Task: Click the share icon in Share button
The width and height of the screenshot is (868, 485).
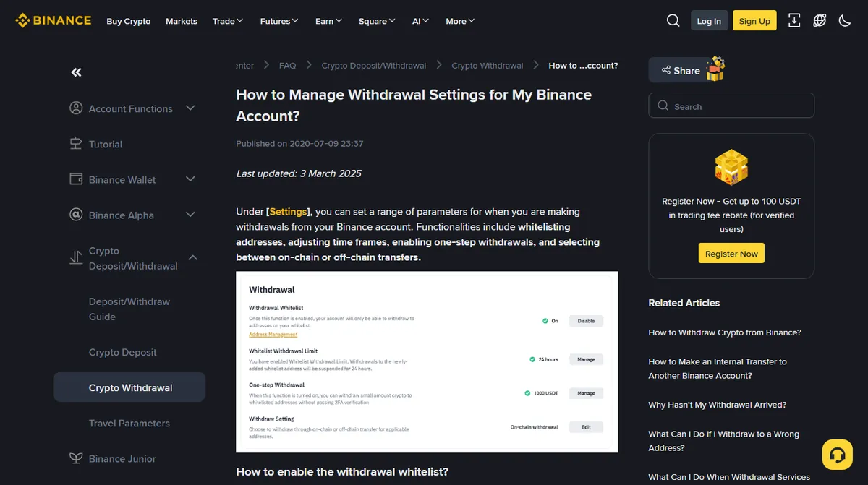Action: click(x=665, y=71)
